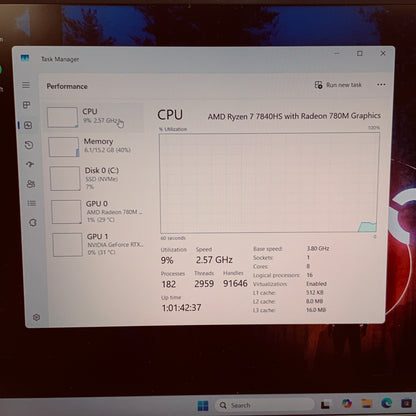Click the GPU 1 mini graph thumbnail
Image resolution: width=416 pixels, height=416 pixels.
coord(68,245)
